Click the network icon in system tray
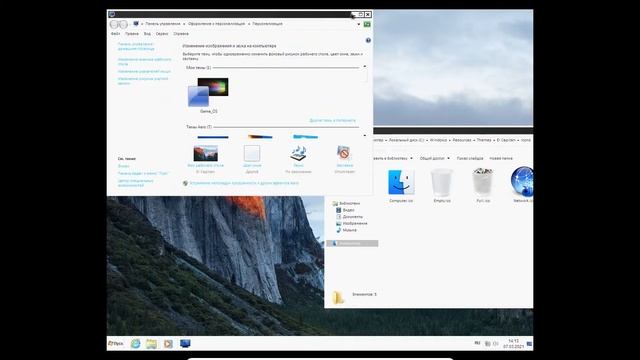Image resolution: width=640 pixels, height=360 pixels. [487, 344]
